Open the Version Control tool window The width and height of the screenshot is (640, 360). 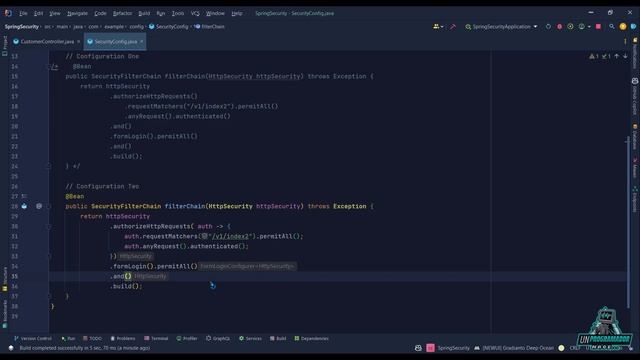coord(33,338)
